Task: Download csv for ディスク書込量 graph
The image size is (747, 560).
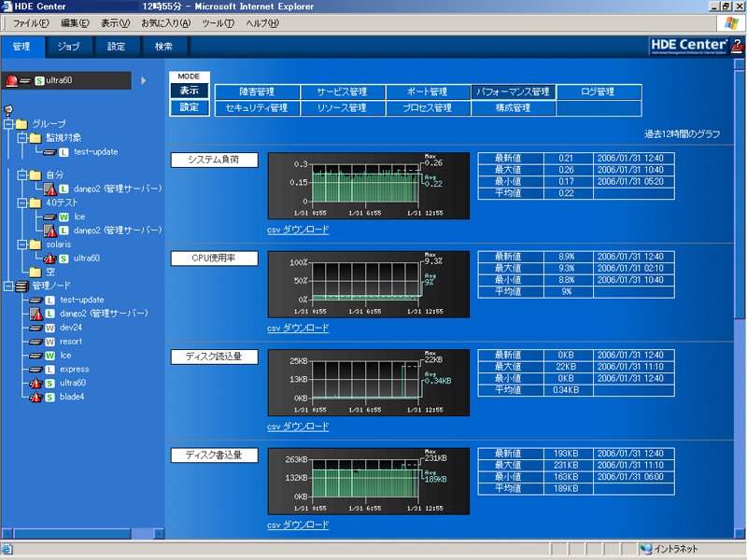Action: click(x=298, y=525)
